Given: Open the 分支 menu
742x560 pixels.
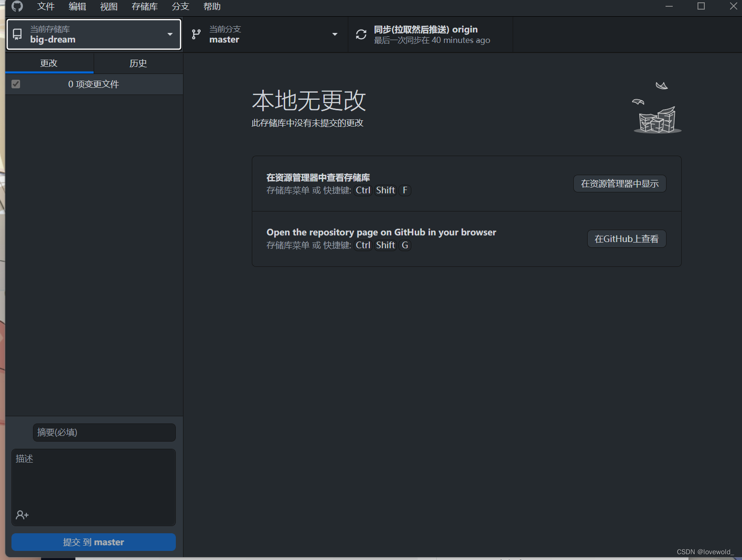Looking at the screenshot, I should point(181,7).
